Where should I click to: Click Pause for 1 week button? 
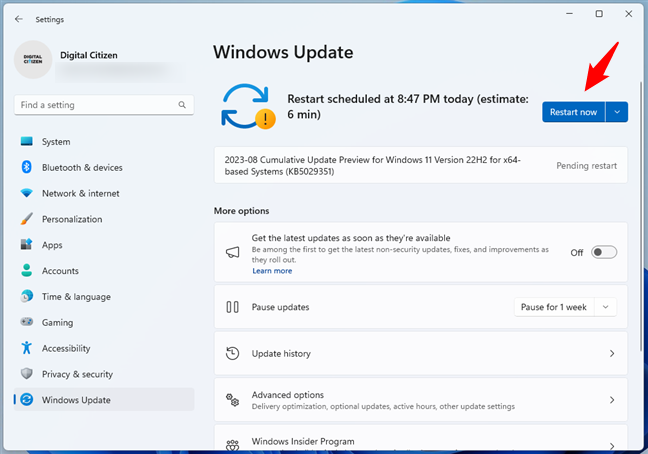tap(554, 307)
